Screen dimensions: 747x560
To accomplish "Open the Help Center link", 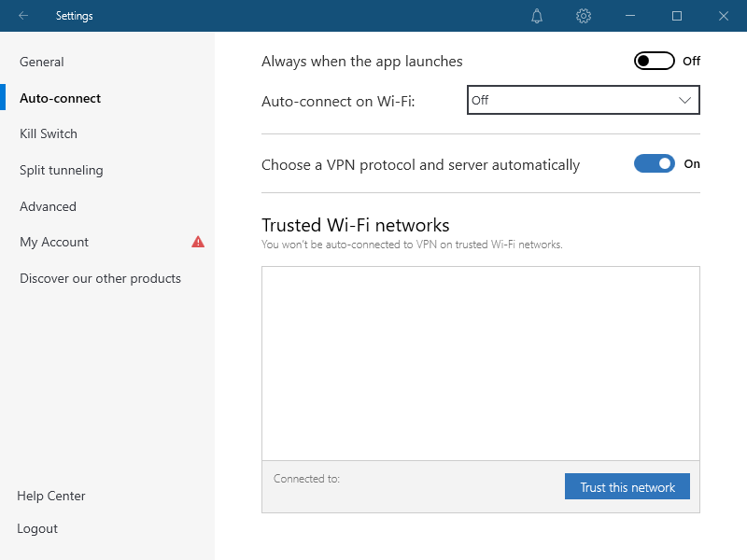I will tap(51, 496).
